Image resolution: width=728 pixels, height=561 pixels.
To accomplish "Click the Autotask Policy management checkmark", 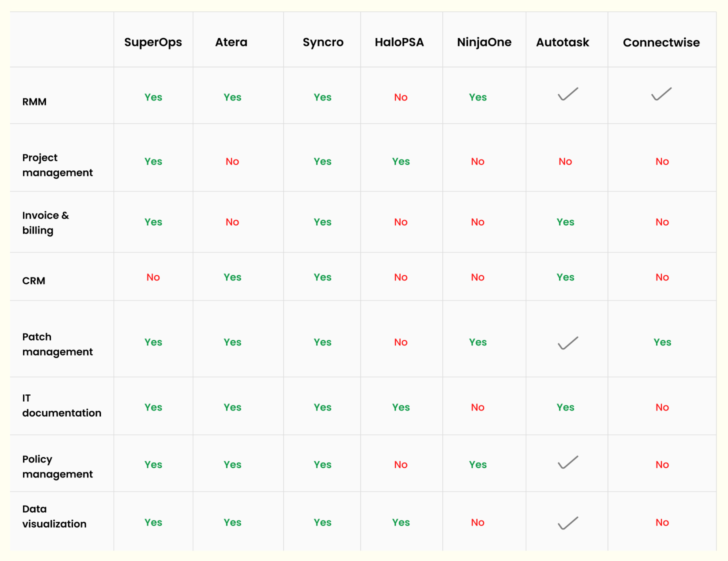I will pyautogui.click(x=567, y=462).
